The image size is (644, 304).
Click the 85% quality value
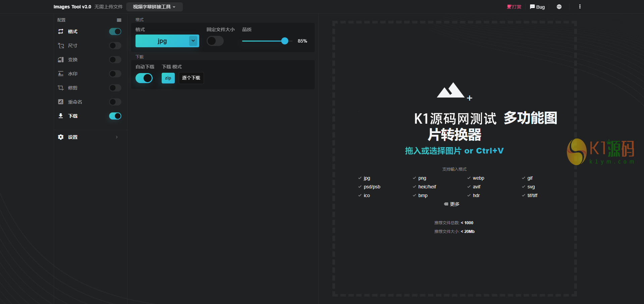[x=302, y=41]
